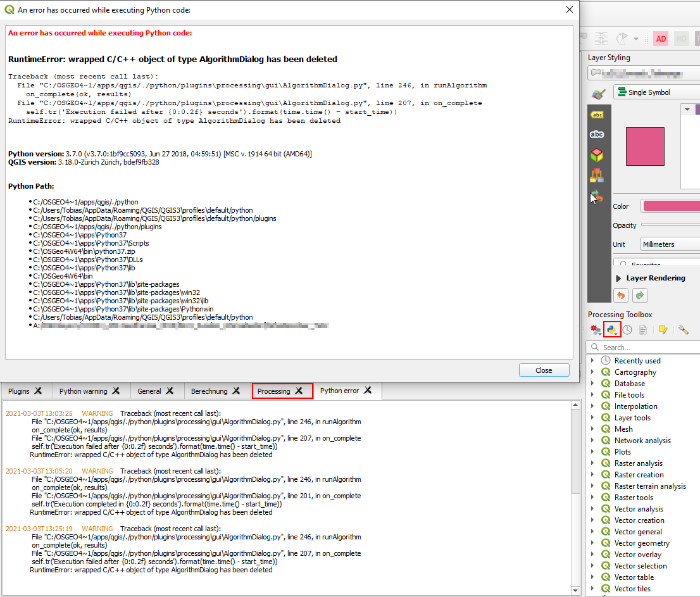Expand the Recently used group arrow
The height and width of the screenshot is (597, 700).
coord(592,360)
